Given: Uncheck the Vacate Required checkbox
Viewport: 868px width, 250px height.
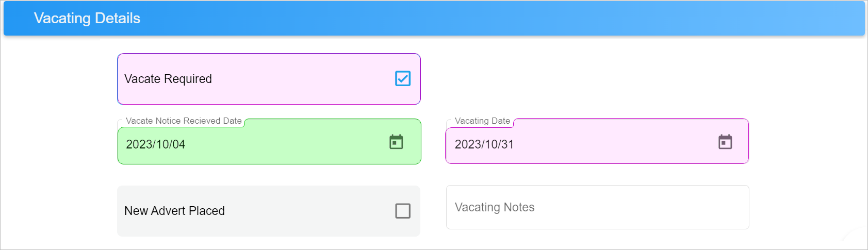Looking at the screenshot, I should tap(403, 78).
